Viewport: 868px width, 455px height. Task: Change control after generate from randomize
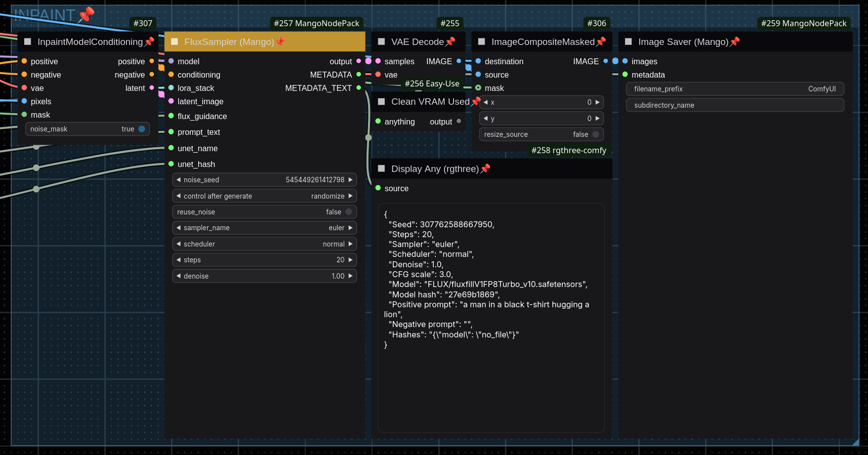pyautogui.click(x=264, y=196)
